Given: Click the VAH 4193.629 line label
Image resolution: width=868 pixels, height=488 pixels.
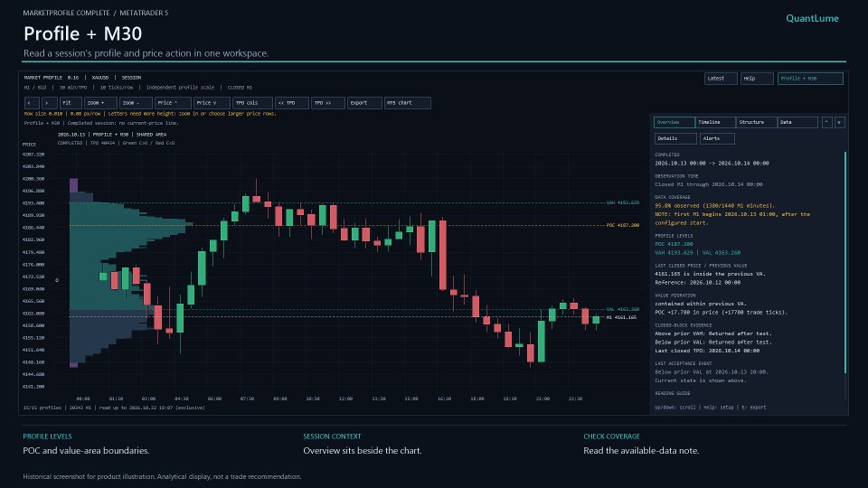Looking at the screenshot, I should tap(623, 202).
